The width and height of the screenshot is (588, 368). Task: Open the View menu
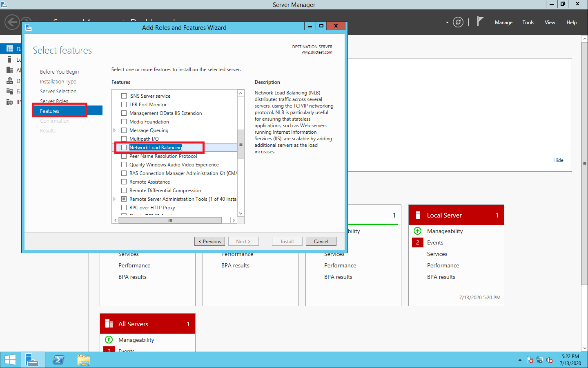pos(550,22)
